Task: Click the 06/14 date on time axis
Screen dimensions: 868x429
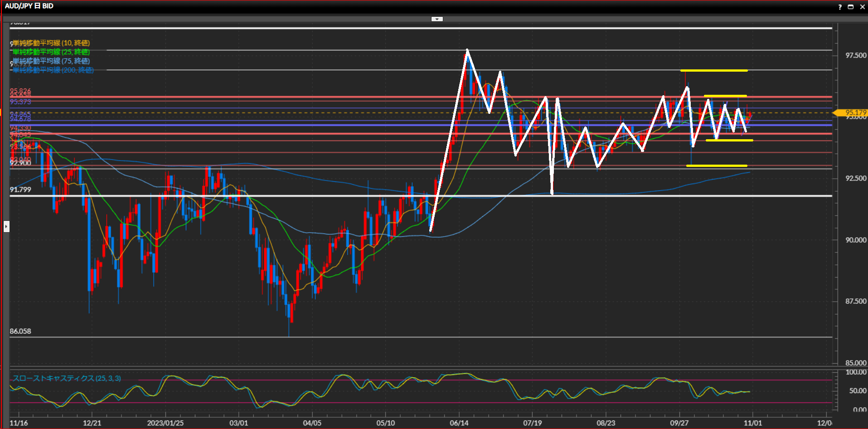Action: (x=459, y=423)
